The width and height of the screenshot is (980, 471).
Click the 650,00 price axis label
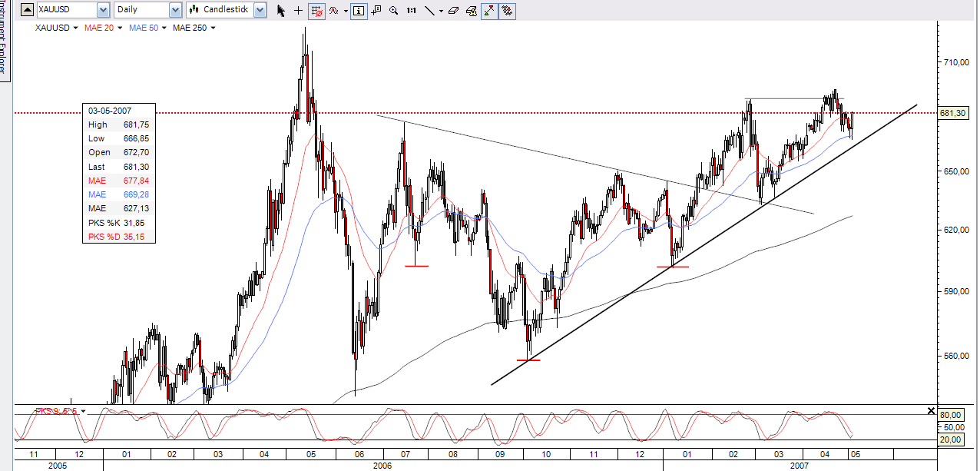click(x=956, y=172)
